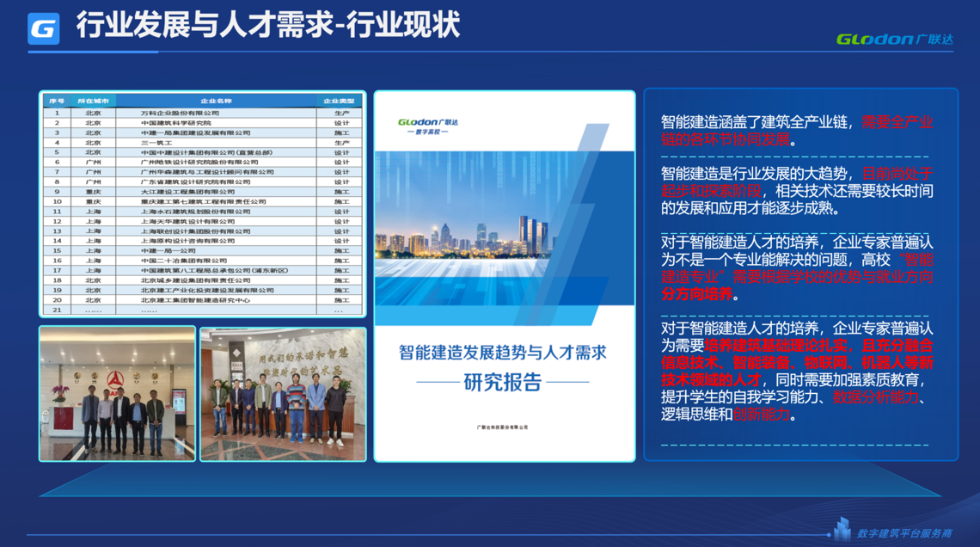
Task: Click the footer text 数字建筑平台服务商
Action: [904, 533]
